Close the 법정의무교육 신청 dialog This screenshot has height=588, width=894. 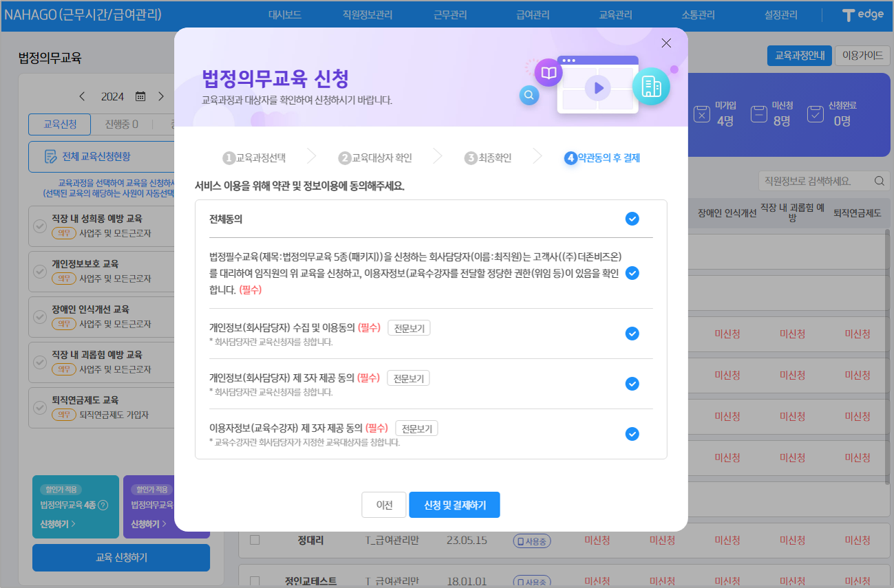(666, 43)
